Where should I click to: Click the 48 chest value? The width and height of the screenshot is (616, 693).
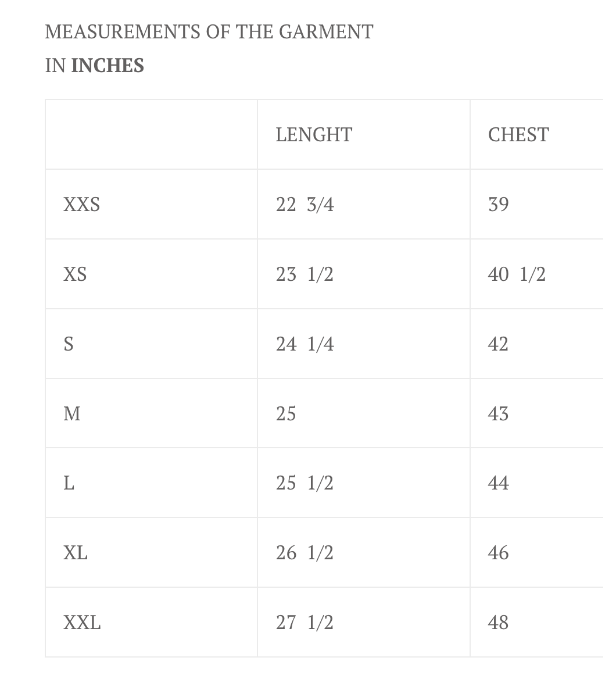[499, 623]
